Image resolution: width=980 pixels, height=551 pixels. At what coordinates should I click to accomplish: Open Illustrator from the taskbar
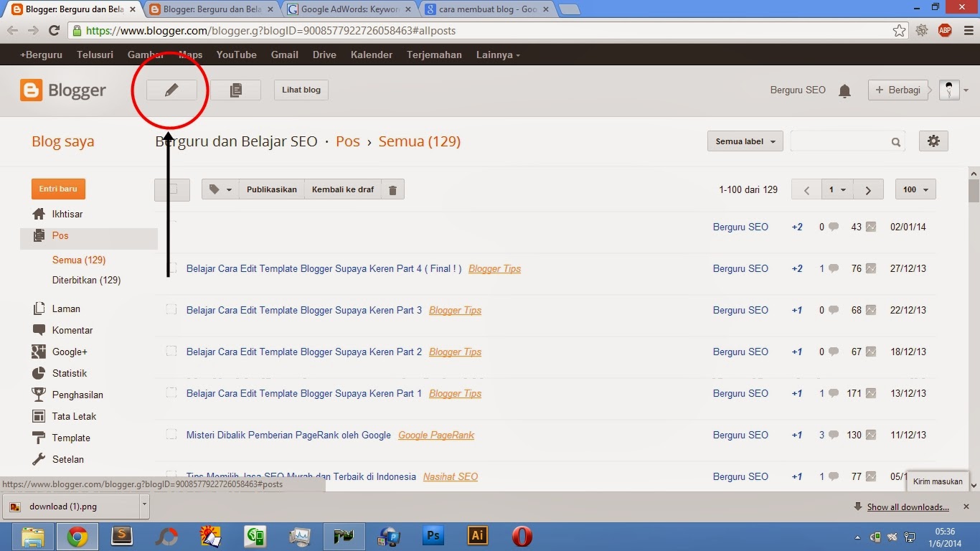[x=477, y=536]
